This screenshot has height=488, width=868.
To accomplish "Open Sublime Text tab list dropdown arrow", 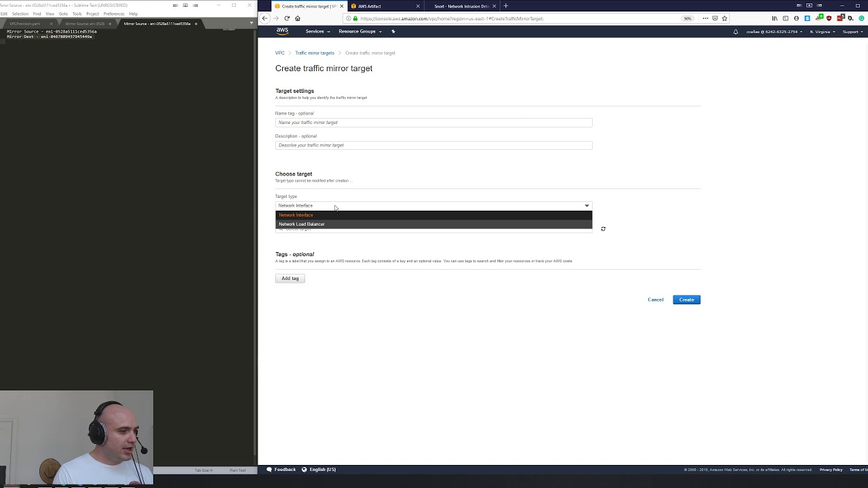I will [252, 24].
